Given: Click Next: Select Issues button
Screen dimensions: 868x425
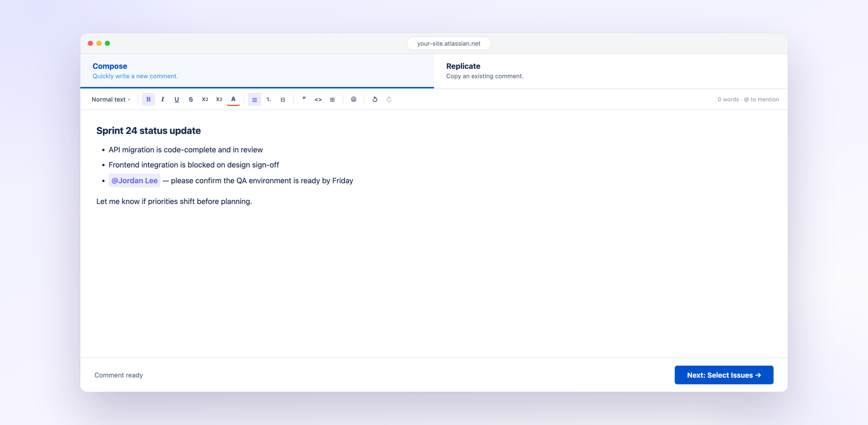Looking at the screenshot, I should (x=724, y=375).
